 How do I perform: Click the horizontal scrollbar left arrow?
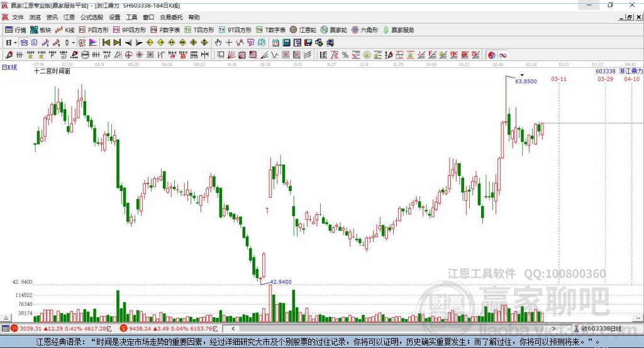pyautogui.click(x=233, y=329)
